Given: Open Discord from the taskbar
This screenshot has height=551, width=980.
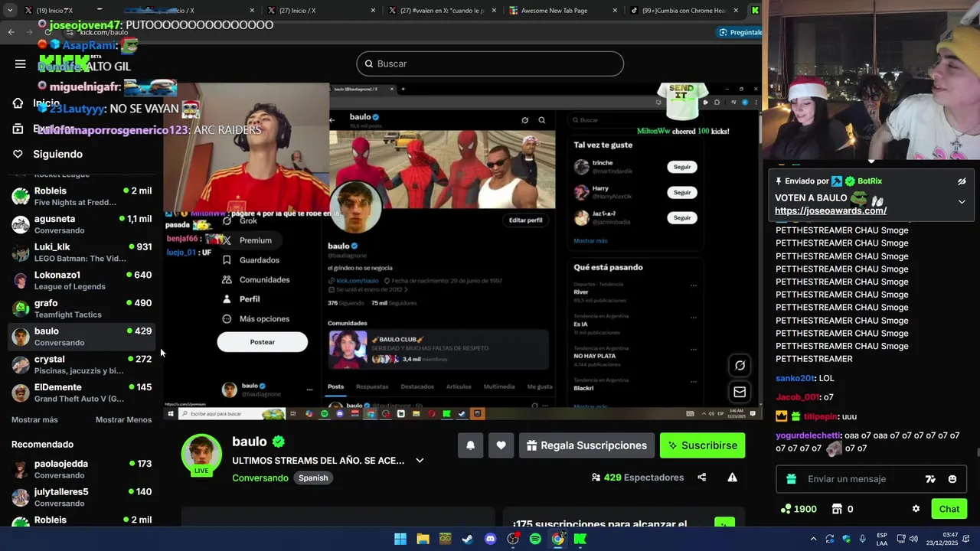Looking at the screenshot, I should tap(491, 539).
